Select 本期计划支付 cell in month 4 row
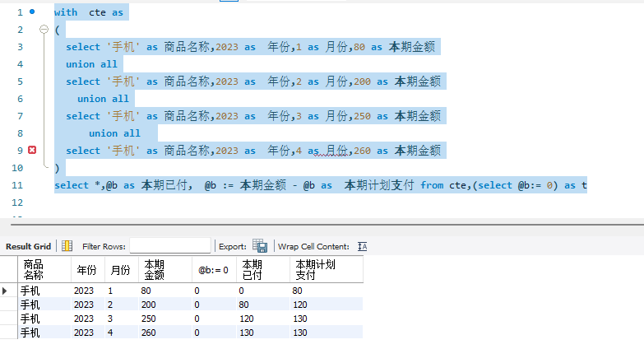The image size is (644, 363). pos(327,333)
